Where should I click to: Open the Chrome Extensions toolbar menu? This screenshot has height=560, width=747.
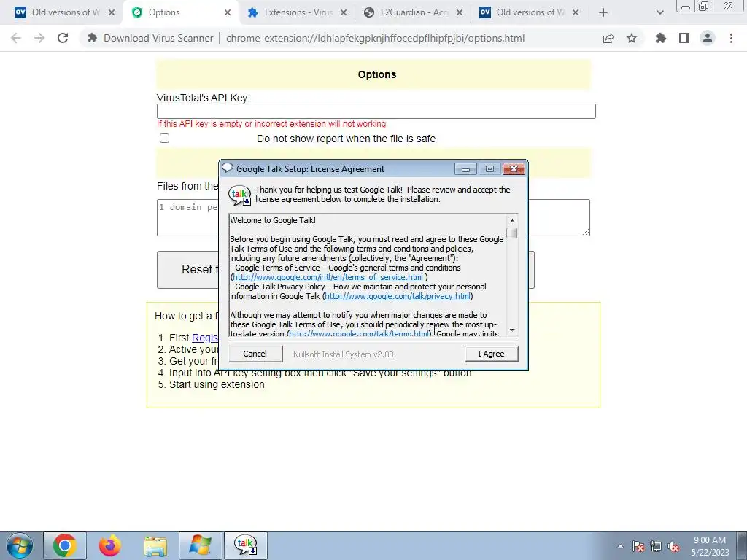coord(661,38)
